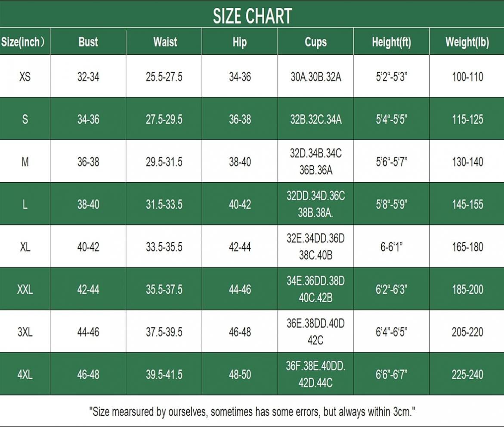Select cups cell 30A.30B.32A
504x427 pixels.
pos(315,77)
